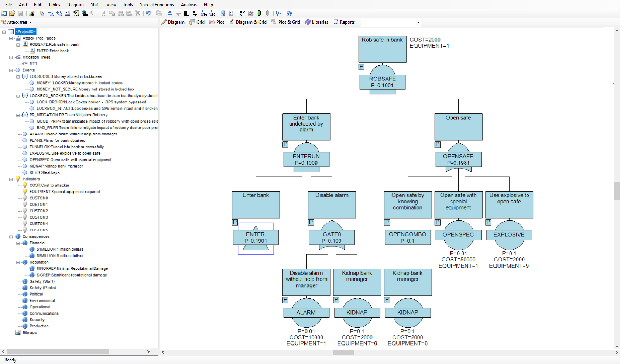Open the Special Functions menu

pos(157,5)
